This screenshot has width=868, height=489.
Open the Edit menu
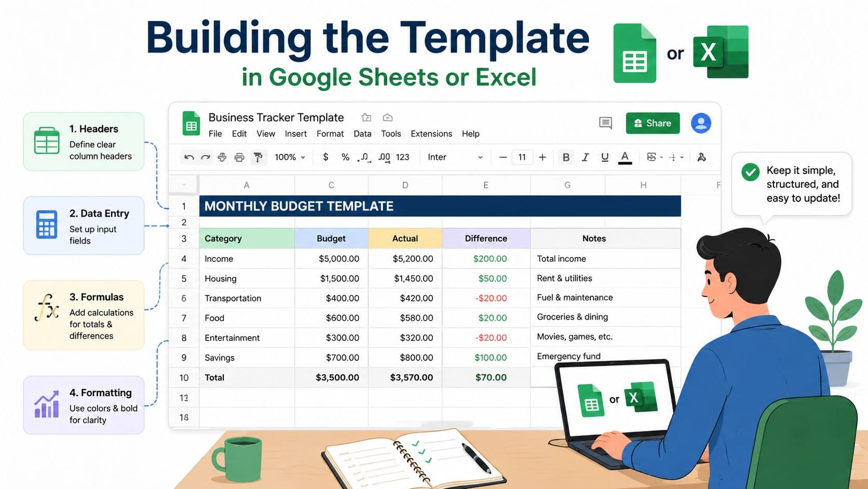point(239,134)
